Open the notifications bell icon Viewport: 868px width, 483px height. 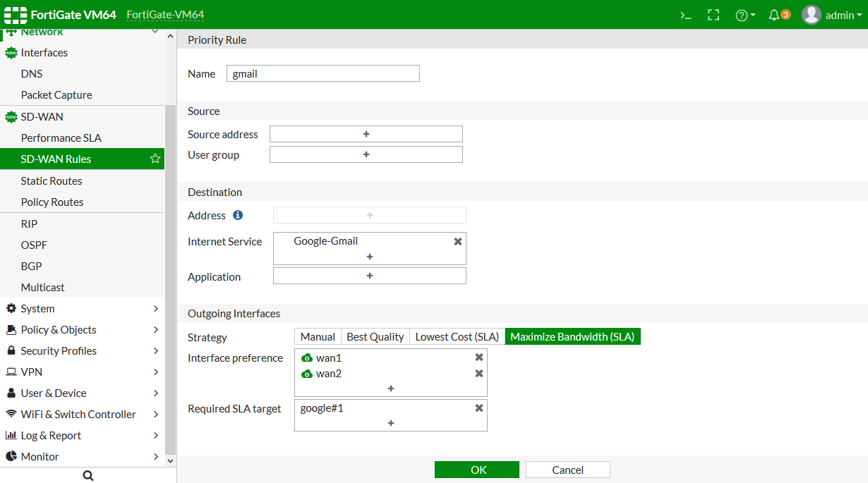(x=775, y=15)
